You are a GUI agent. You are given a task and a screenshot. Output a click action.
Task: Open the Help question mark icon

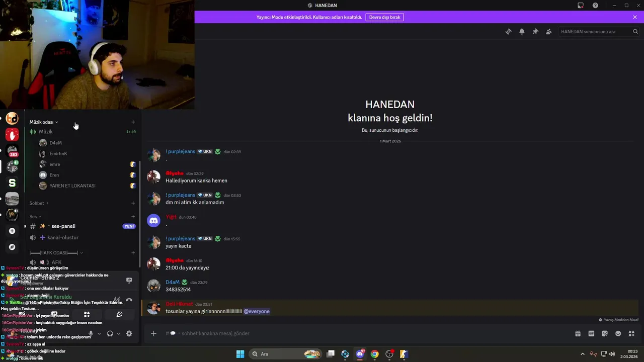click(595, 5)
